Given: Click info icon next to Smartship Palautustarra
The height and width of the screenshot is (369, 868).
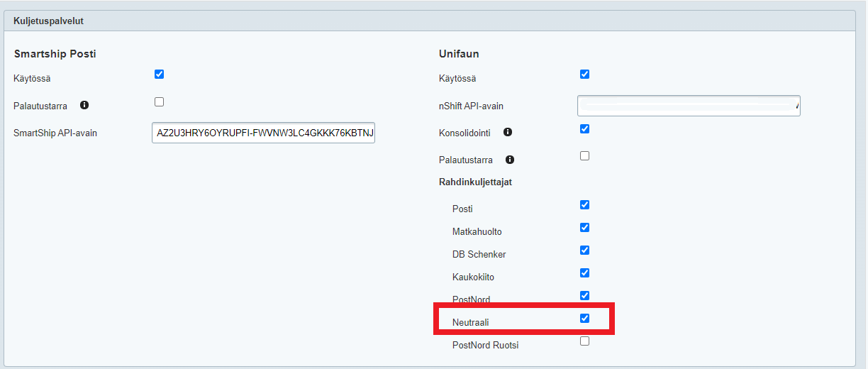Looking at the screenshot, I should tap(84, 106).
